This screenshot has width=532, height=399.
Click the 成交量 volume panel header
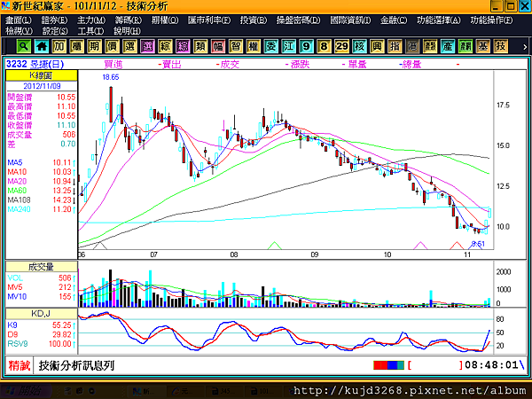42,267
